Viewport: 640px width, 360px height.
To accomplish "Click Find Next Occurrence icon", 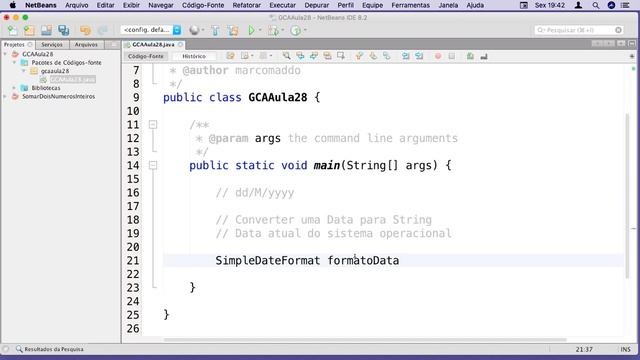I will [313, 56].
